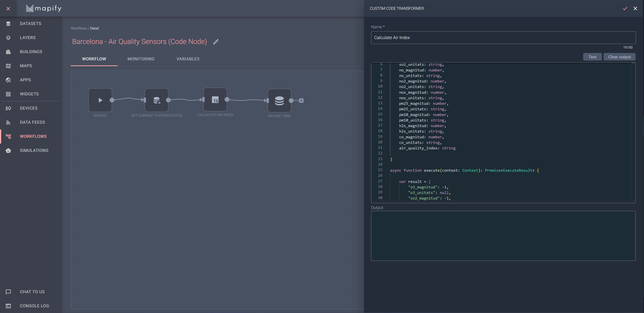644x313 pixels.
Task: Add a node with the plus connector
Action: pyautogui.click(x=301, y=100)
